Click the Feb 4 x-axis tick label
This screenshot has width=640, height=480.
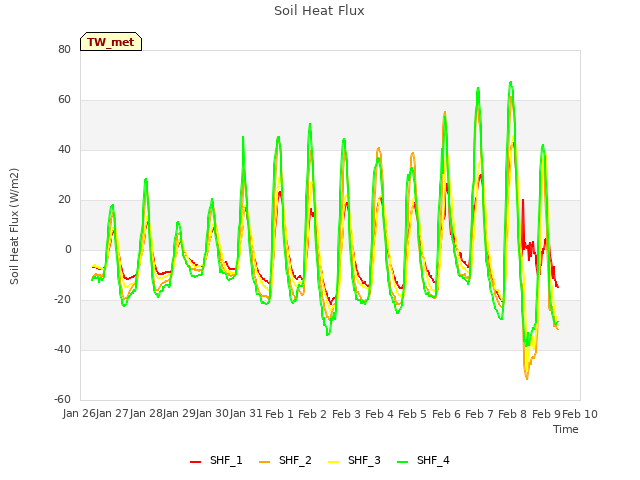coord(379,414)
